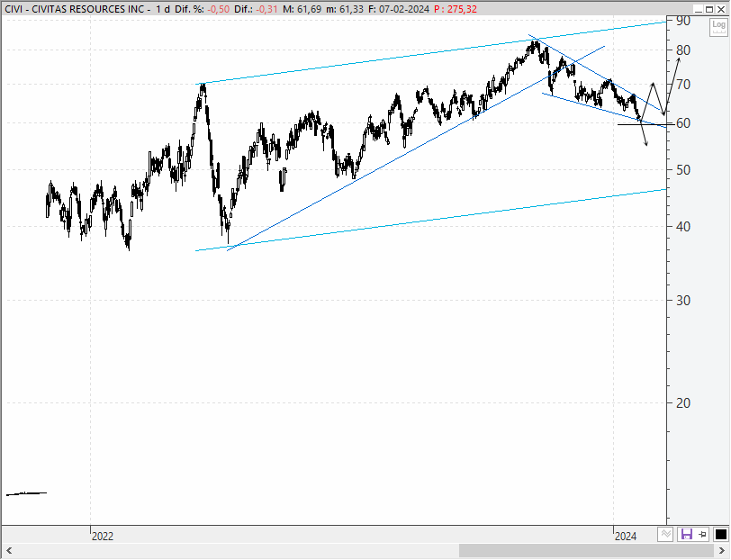731x560 pixels.
Task: Open the black color swatch
Action: (721, 534)
